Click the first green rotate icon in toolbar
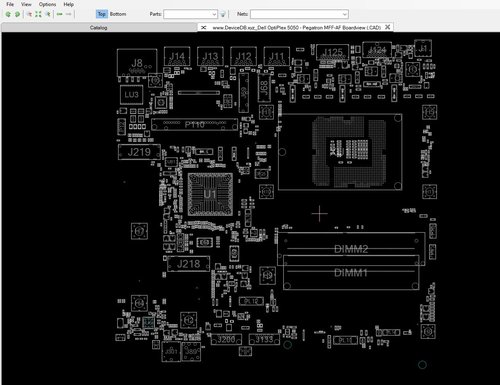The width and height of the screenshot is (500, 385). (8, 14)
